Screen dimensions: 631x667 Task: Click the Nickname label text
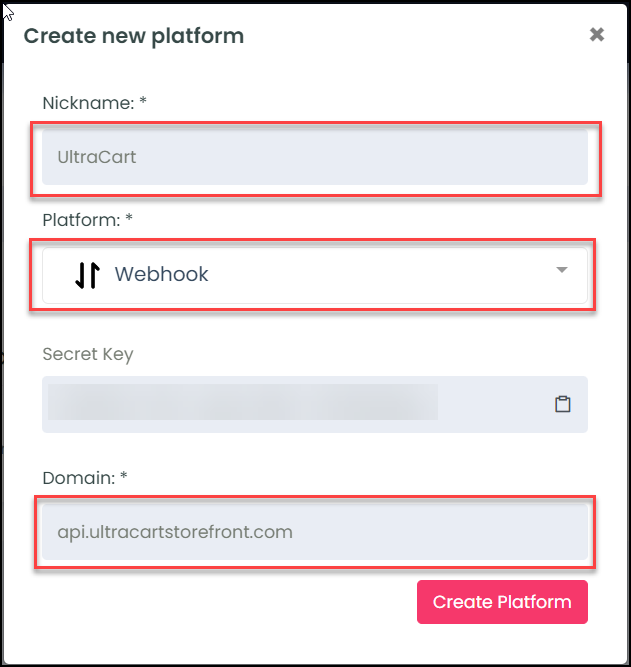pos(89,103)
